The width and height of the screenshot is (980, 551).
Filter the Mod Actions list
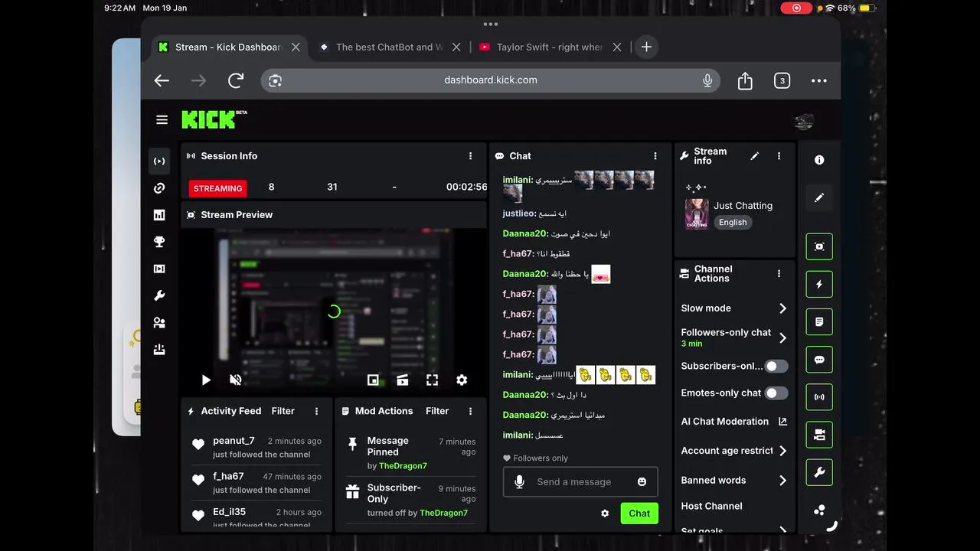(437, 411)
